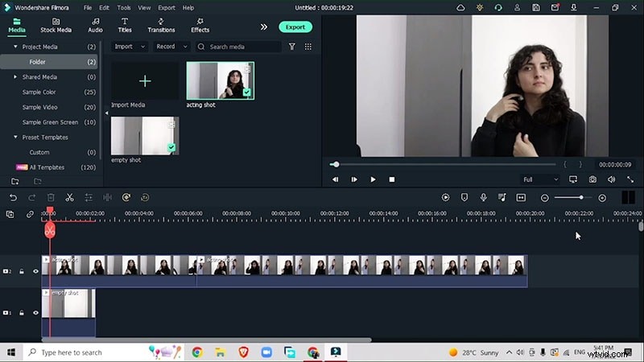Zoom in timeline with plus icon
This screenshot has height=362, width=644.
[602, 198]
